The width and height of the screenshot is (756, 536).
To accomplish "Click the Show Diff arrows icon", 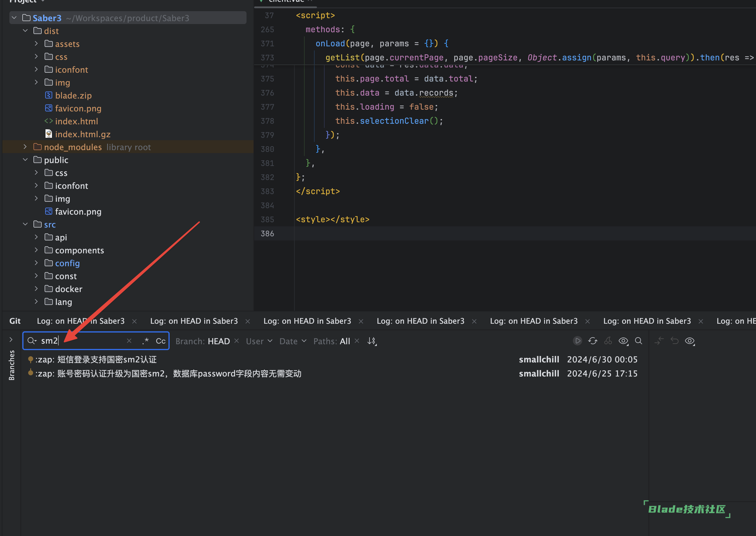I will coord(659,341).
